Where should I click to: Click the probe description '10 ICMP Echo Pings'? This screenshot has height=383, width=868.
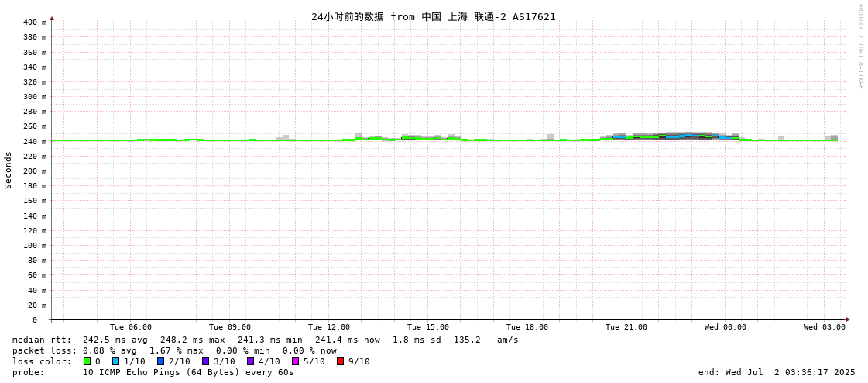pyautogui.click(x=132, y=372)
